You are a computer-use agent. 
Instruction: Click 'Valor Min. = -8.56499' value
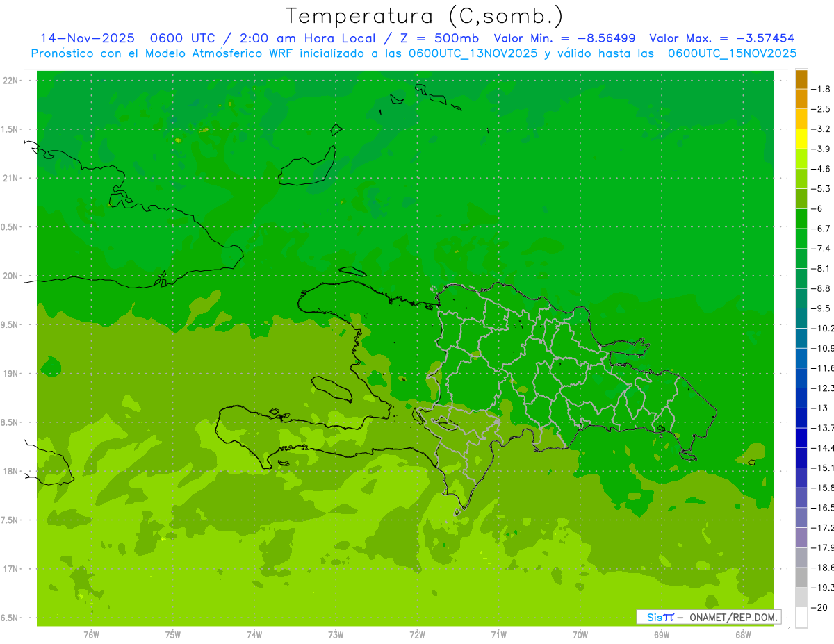point(564,38)
